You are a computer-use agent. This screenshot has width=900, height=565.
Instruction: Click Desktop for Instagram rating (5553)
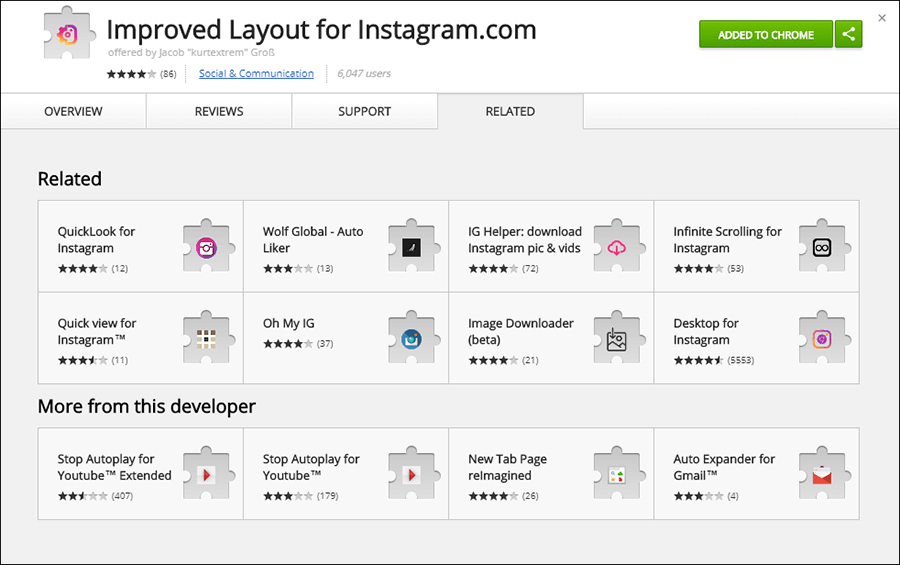(x=713, y=360)
